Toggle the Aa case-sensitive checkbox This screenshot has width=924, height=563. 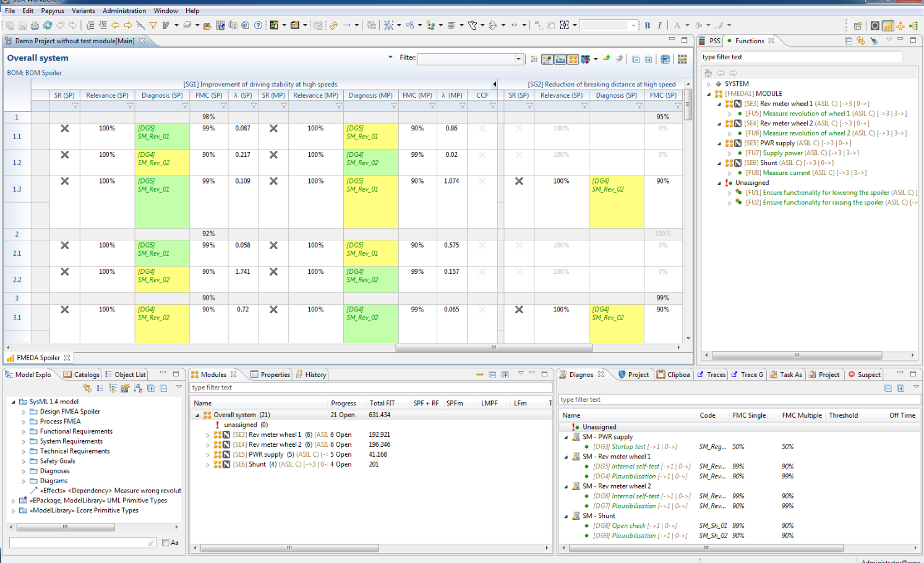166,543
